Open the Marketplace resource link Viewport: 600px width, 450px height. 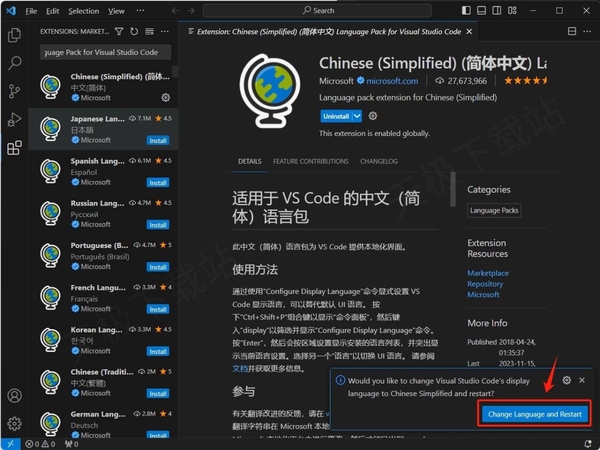click(x=487, y=273)
